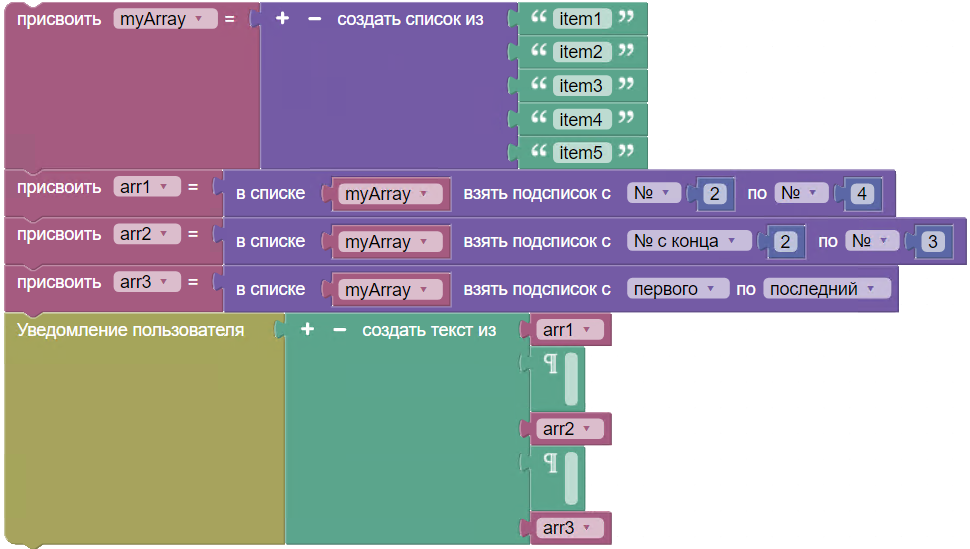
Task: Open 'первого' dropdown
Action: point(678,288)
